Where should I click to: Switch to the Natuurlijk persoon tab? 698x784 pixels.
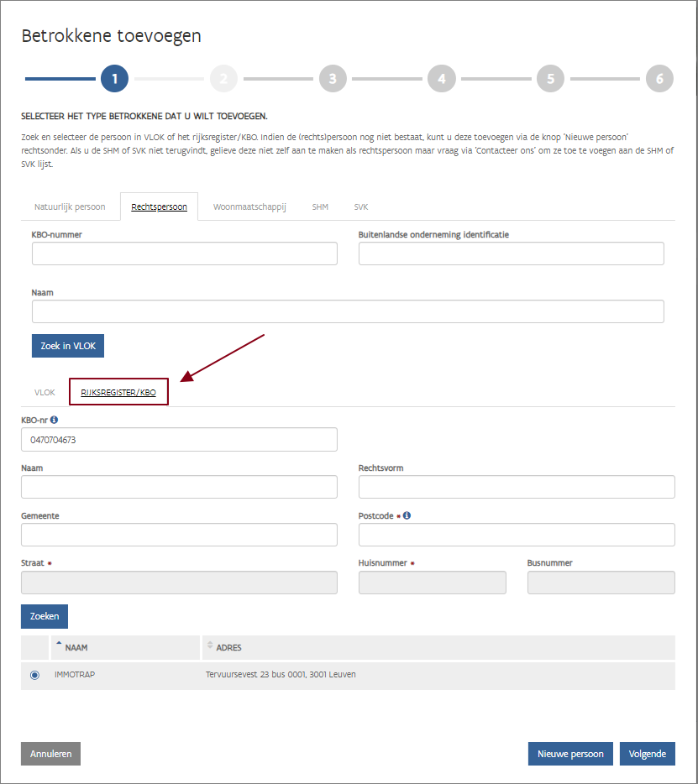tap(70, 206)
